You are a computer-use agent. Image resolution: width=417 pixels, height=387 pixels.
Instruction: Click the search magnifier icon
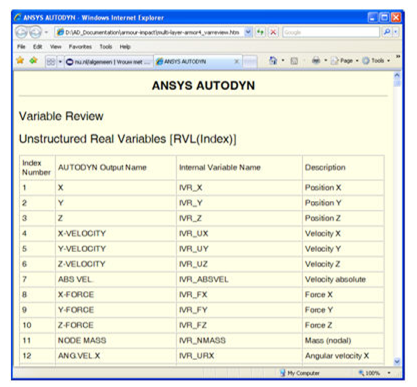(x=387, y=32)
